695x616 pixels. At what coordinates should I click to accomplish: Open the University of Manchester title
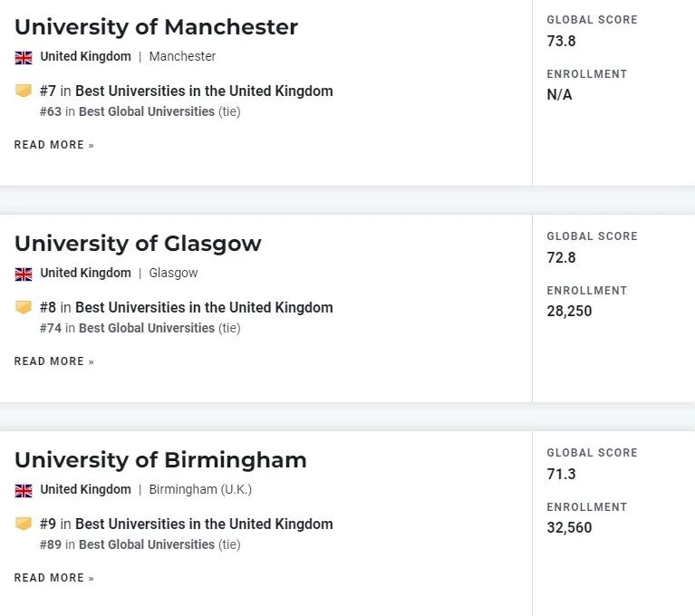point(157,27)
